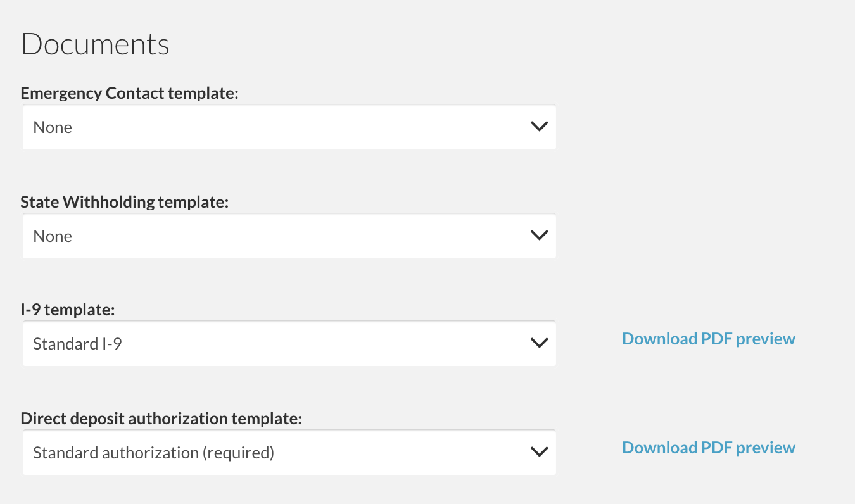The width and height of the screenshot is (855, 504).
Task: Click the down chevron in Direct deposit dropdown
Action: (538, 452)
